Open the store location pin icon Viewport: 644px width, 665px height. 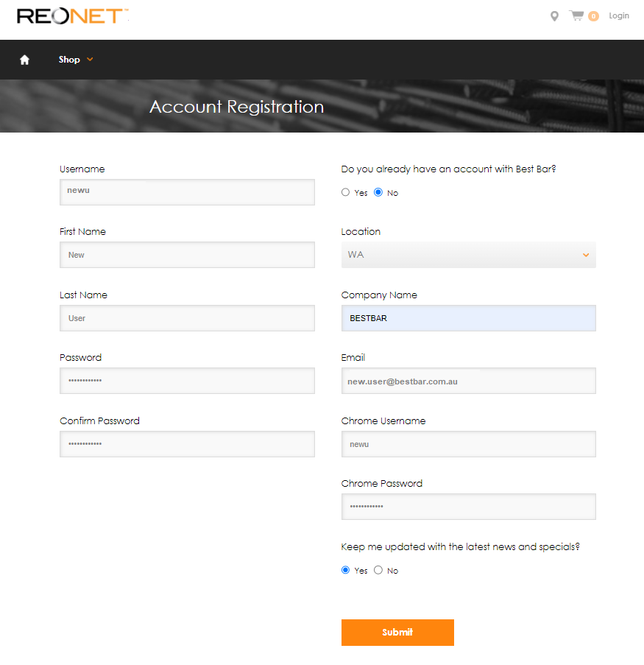point(554,16)
